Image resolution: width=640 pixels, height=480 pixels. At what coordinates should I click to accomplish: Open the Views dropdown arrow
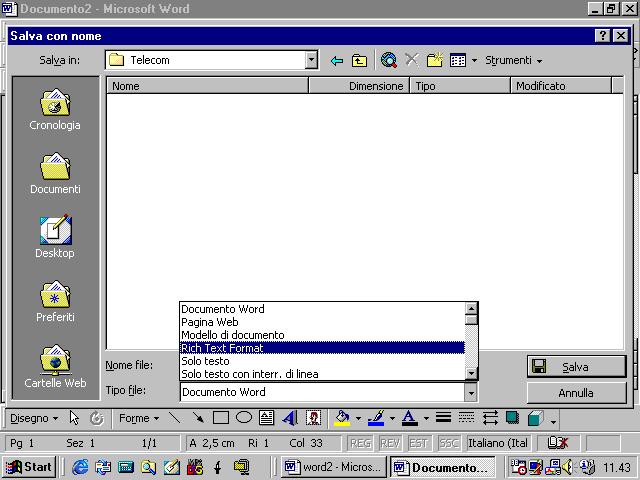pyautogui.click(x=474, y=60)
